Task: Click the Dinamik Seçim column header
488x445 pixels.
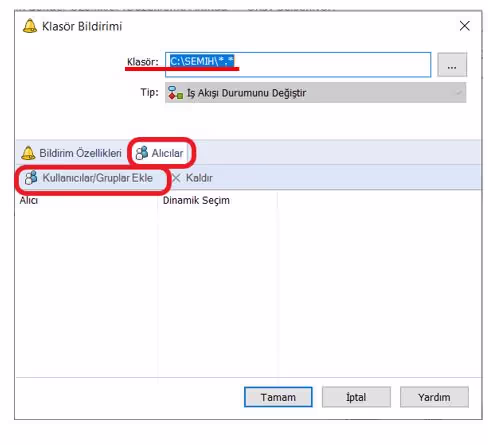Action: click(x=217, y=200)
